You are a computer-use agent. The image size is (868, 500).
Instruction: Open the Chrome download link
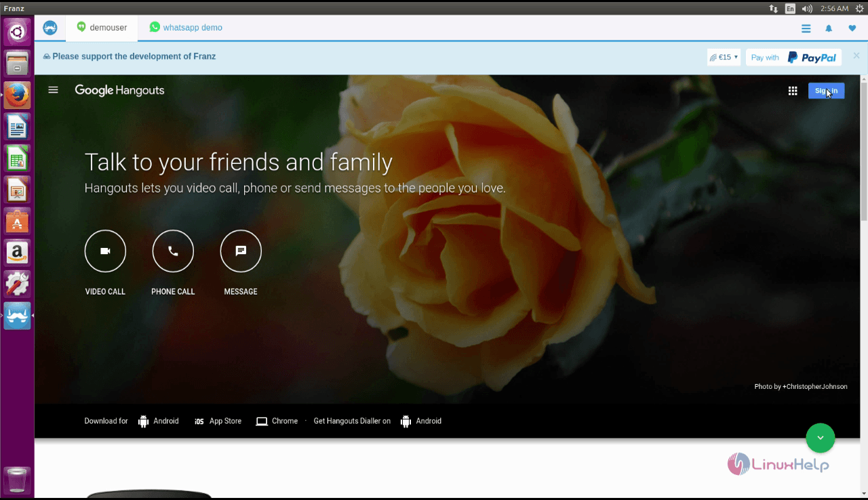point(277,421)
